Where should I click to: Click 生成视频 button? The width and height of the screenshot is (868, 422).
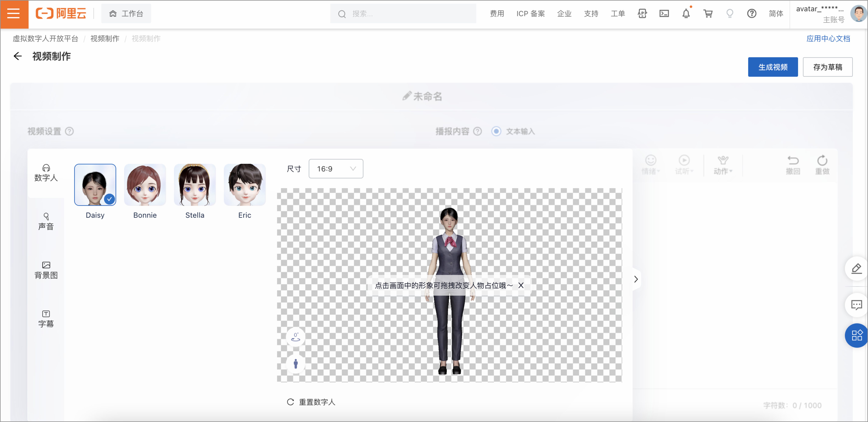coord(773,67)
